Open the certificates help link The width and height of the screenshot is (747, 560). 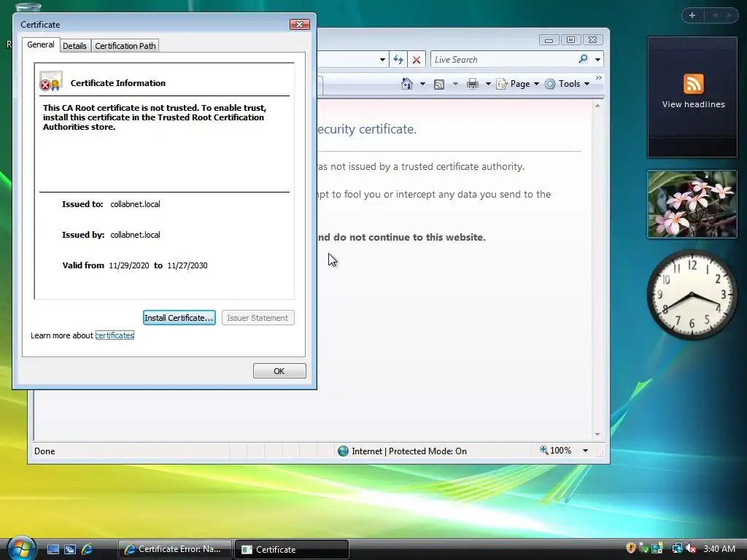pos(115,335)
